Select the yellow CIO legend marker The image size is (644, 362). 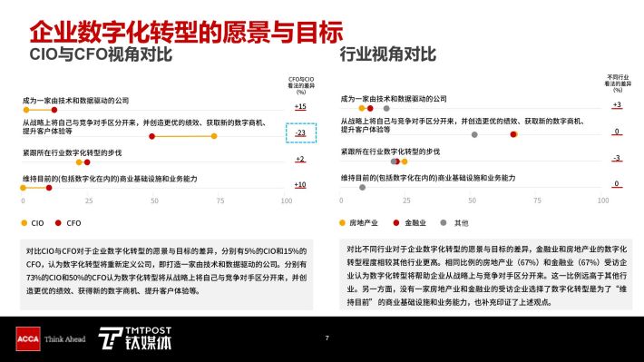click(x=24, y=223)
